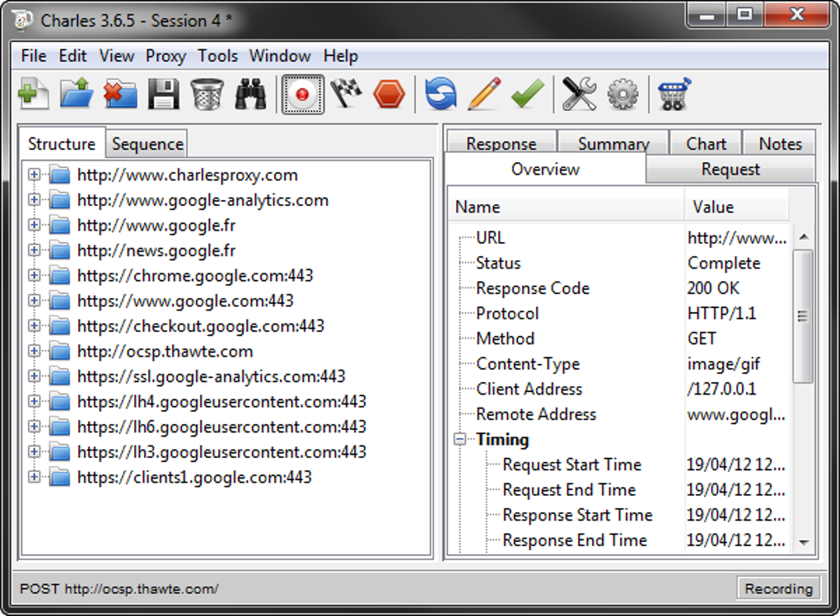Click the Protocol row label
Image resolution: width=840 pixels, height=616 pixels.
click(x=507, y=314)
